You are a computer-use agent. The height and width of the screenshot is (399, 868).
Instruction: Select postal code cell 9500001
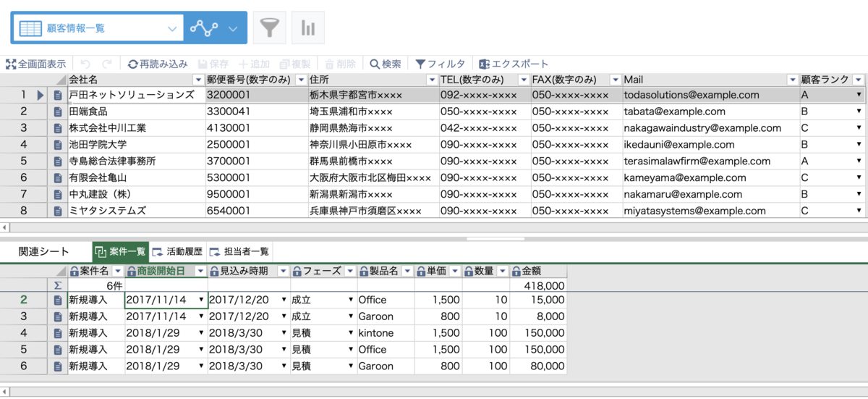coord(256,194)
